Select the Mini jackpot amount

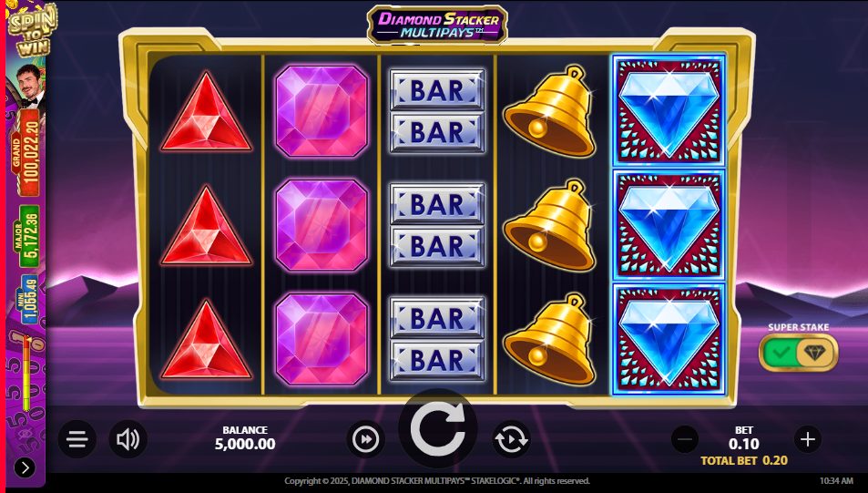click(27, 299)
